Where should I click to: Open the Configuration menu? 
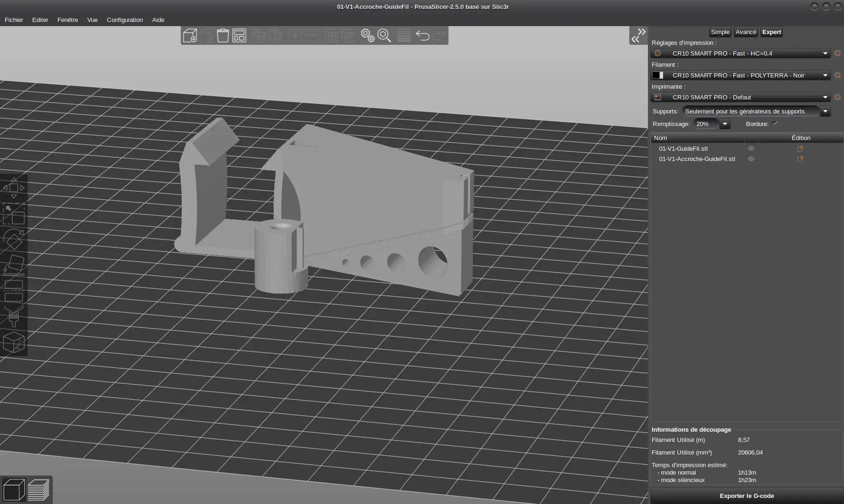pyautogui.click(x=125, y=20)
